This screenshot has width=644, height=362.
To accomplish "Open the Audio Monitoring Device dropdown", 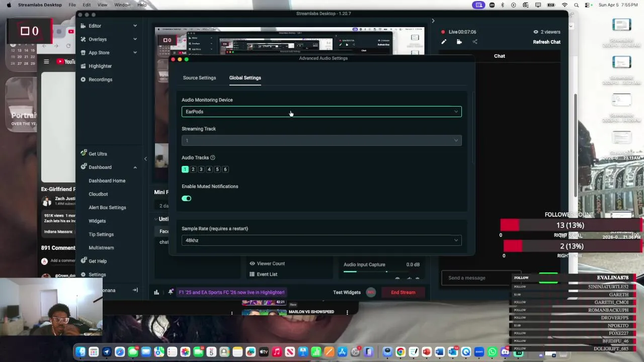I will (321, 112).
